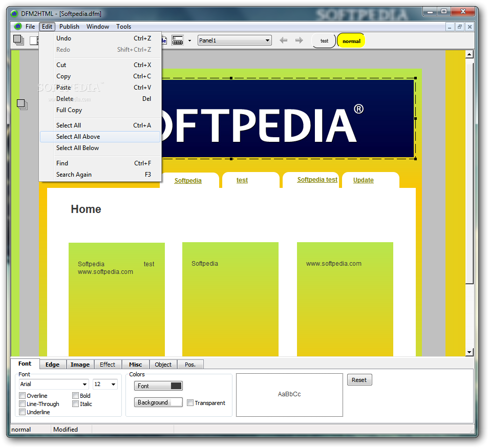Choose Search Again from the Edit menu
The height and width of the screenshot is (448, 489).
[100, 174]
